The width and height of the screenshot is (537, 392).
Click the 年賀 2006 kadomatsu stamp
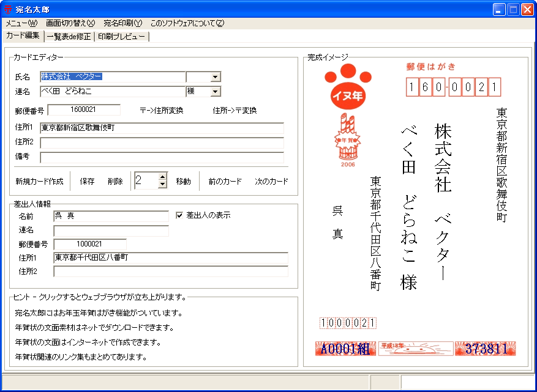coord(348,140)
